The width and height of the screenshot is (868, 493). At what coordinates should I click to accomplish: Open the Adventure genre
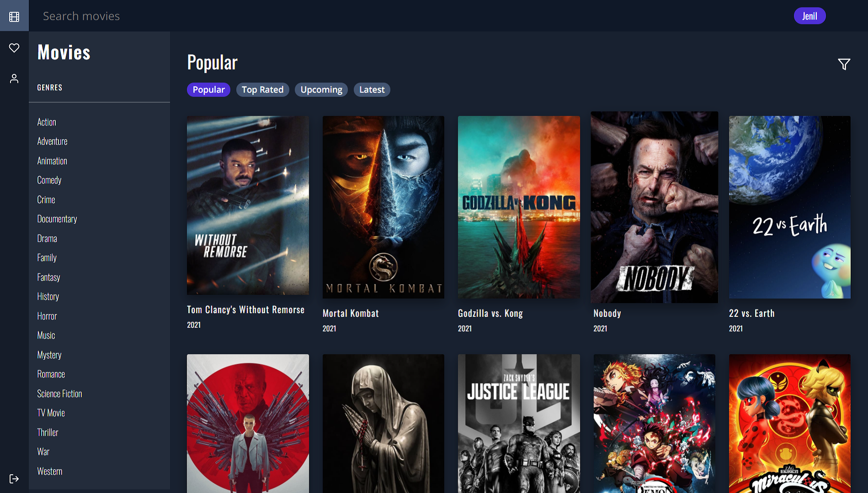[52, 142]
